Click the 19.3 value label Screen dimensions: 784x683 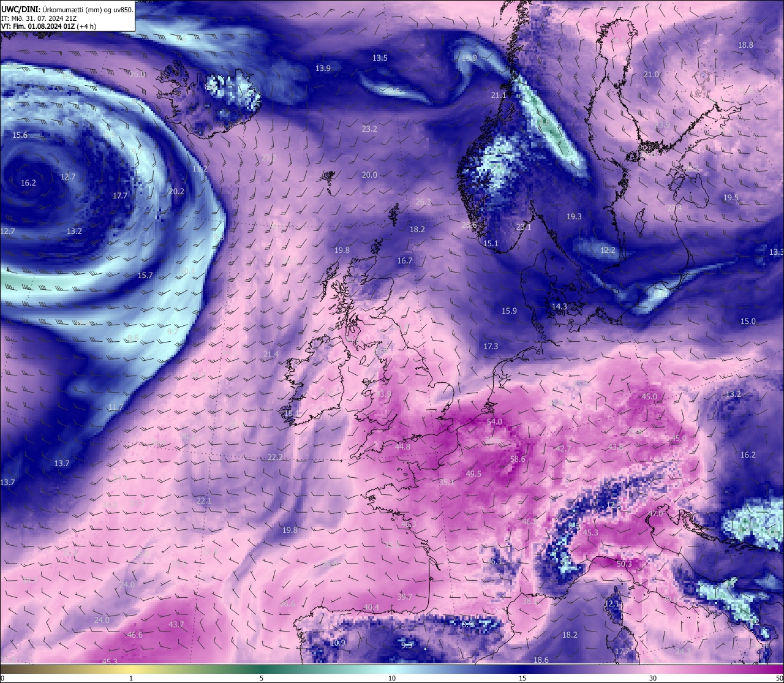[x=574, y=217]
